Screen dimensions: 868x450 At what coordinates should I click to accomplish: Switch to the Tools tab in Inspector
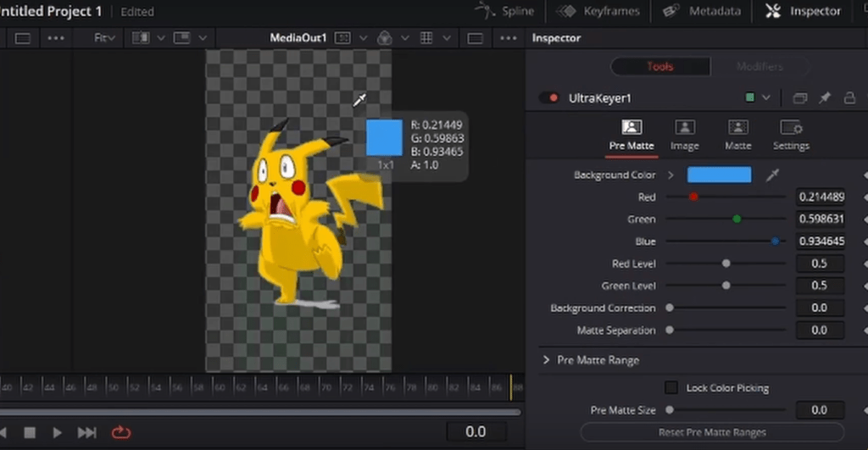point(660,66)
